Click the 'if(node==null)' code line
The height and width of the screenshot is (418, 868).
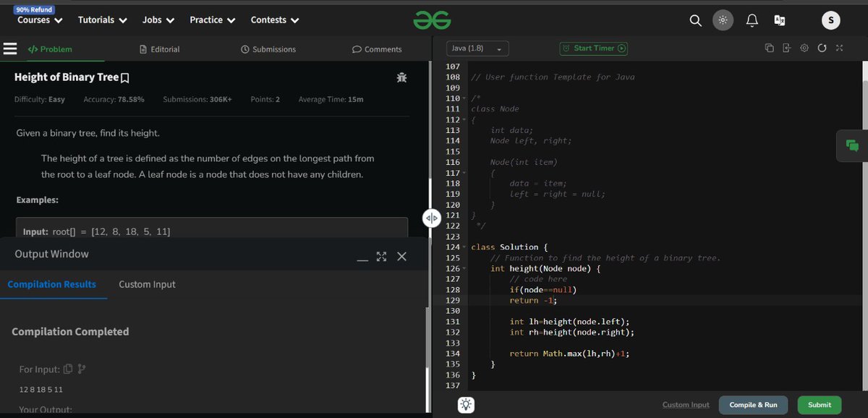(x=543, y=290)
